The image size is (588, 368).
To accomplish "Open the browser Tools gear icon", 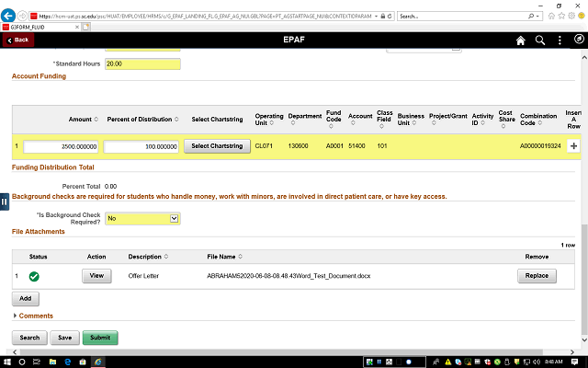I will [x=571, y=16].
